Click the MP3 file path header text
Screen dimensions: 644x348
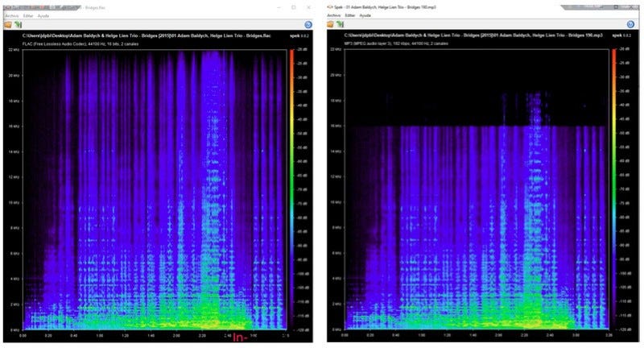(473, 35)
